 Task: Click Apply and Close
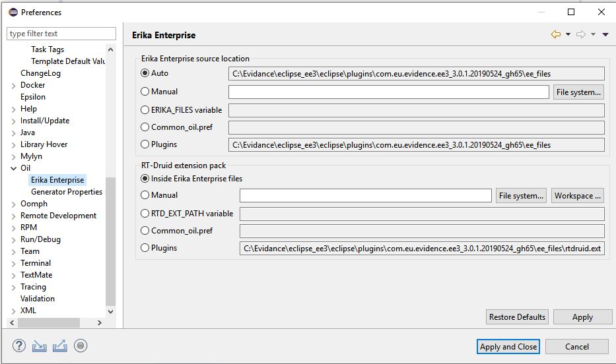(508, 346)
